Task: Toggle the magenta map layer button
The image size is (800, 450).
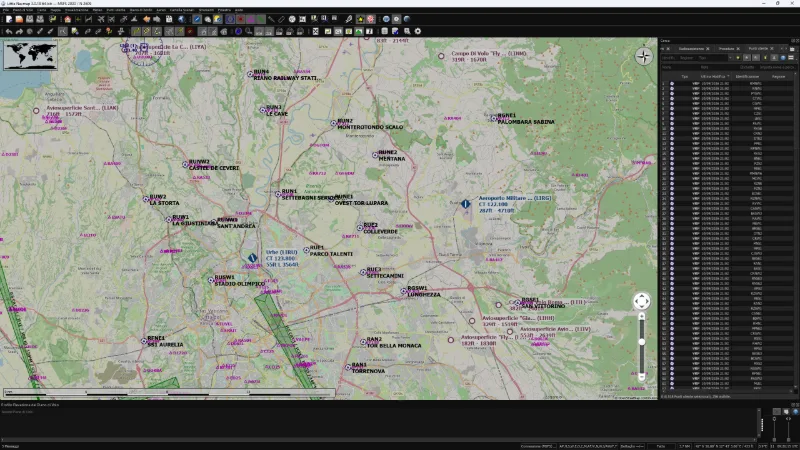Action: (x=251, y=19)
